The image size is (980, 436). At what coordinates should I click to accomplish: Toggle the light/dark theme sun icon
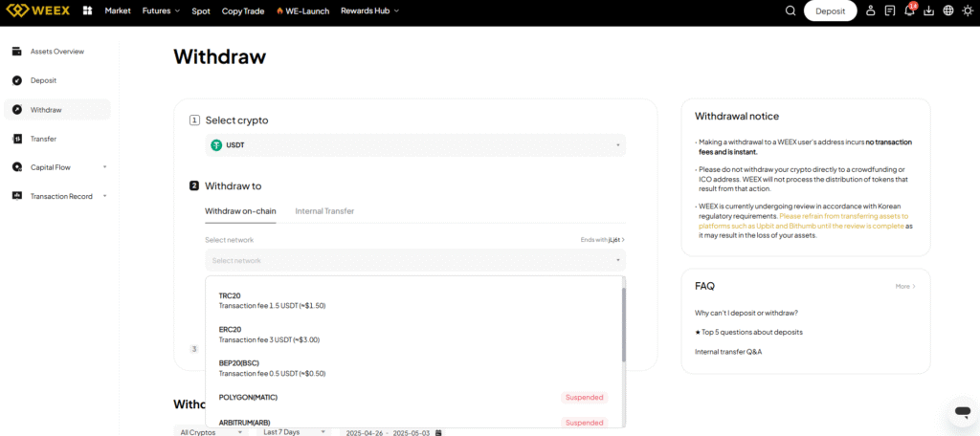tap(968, 11)
